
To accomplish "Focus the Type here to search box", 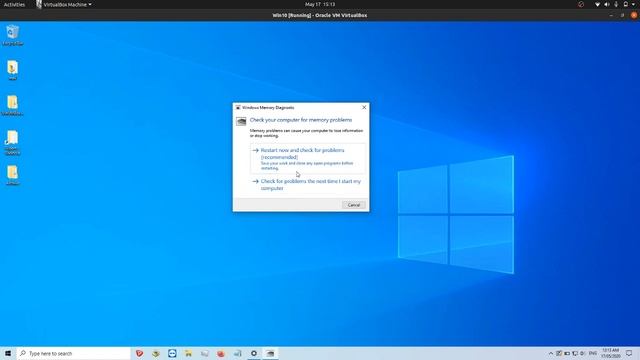I will (73, 353).
